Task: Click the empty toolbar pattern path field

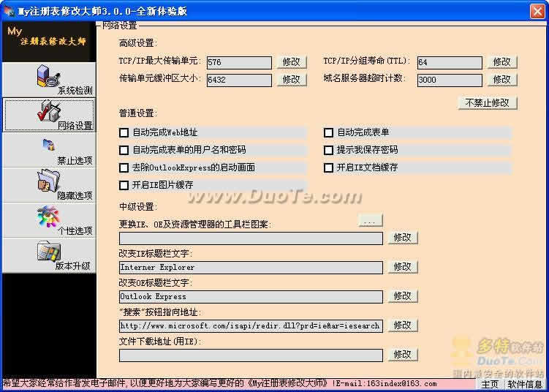Action: pos(251,238)
